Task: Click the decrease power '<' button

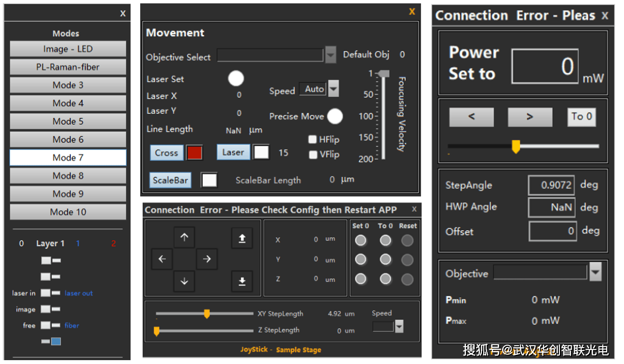Action: pos(471,117)
